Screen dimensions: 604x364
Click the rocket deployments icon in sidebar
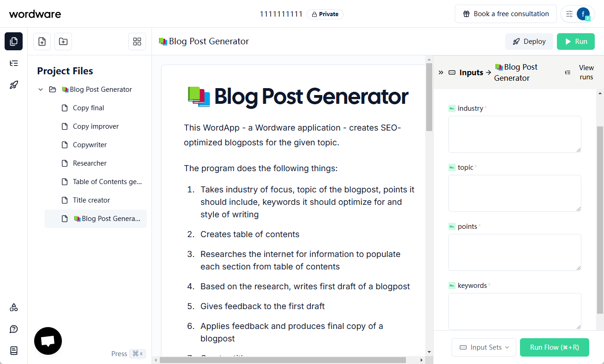click(x=14, y=85)
